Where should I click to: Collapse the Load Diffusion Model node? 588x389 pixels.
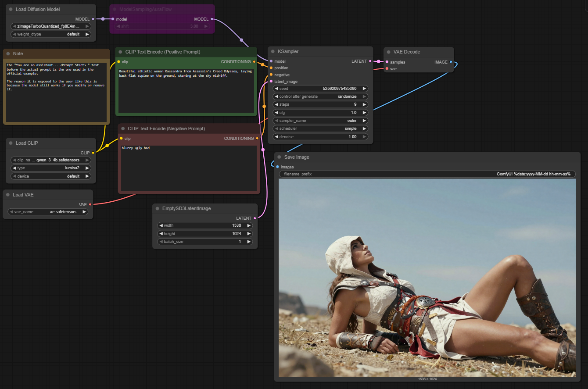click(x=11, y=9)
